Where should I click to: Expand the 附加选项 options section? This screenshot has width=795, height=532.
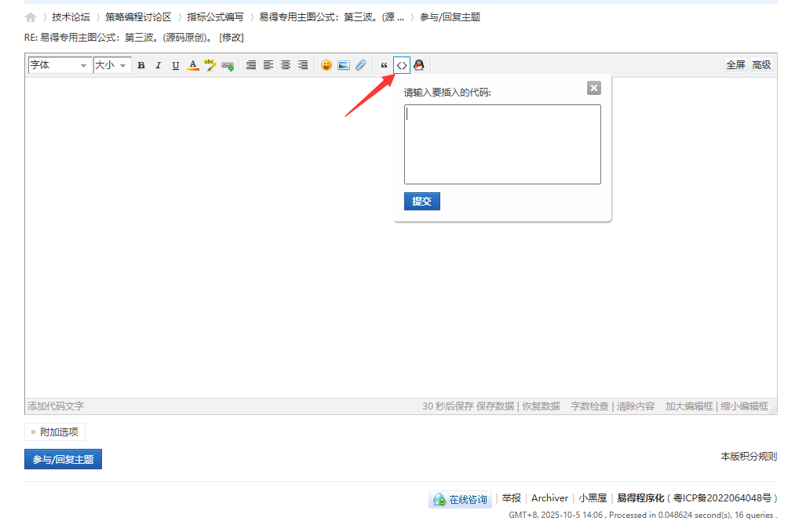coord(54,431)
